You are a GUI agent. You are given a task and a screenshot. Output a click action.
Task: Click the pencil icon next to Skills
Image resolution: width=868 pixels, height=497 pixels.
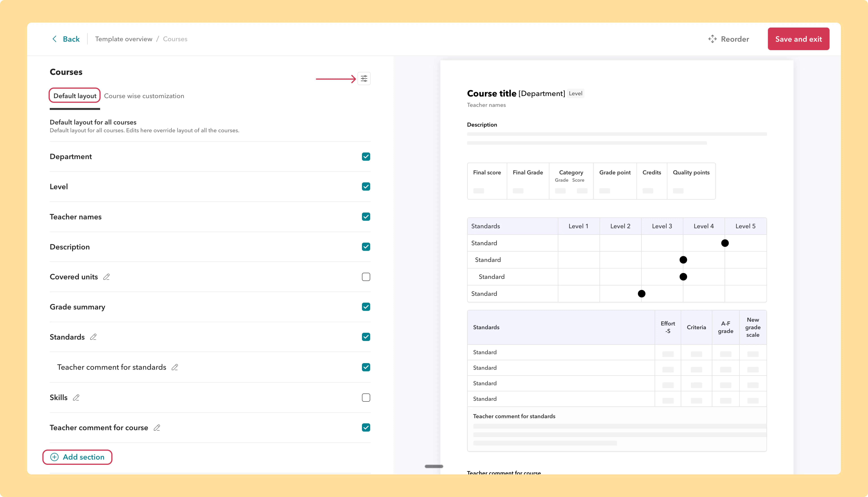tap(76, 398)
